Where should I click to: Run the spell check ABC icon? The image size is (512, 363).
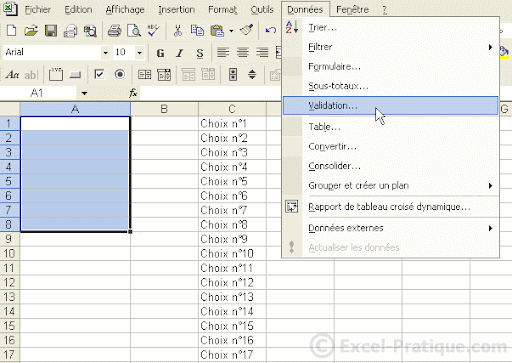tap(153, 31)
